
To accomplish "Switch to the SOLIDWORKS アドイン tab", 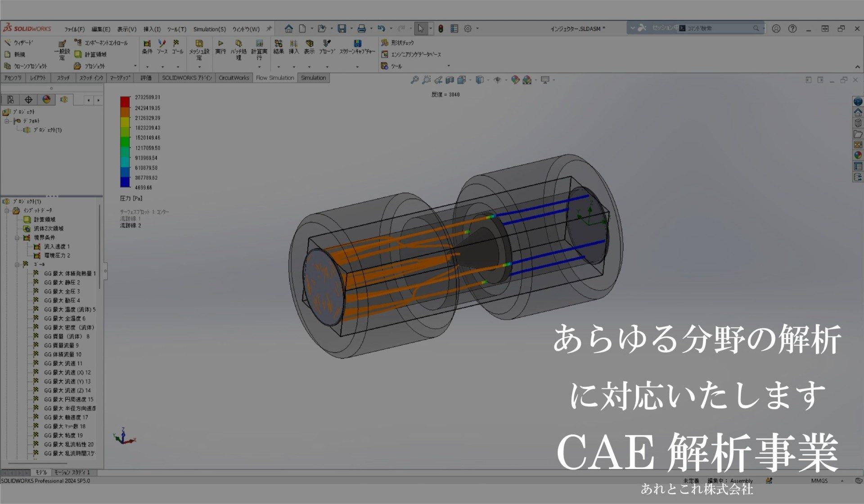I will (x=187, y=78).
